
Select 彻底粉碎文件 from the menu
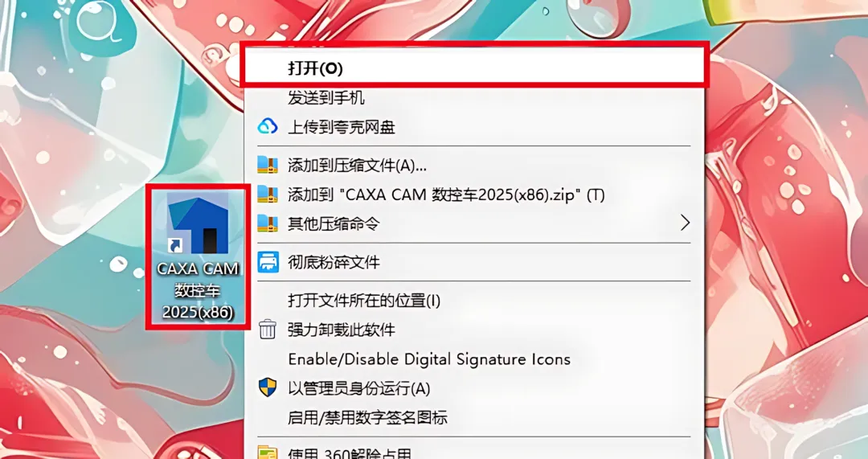pyautogui.click(x=475, y=261)
